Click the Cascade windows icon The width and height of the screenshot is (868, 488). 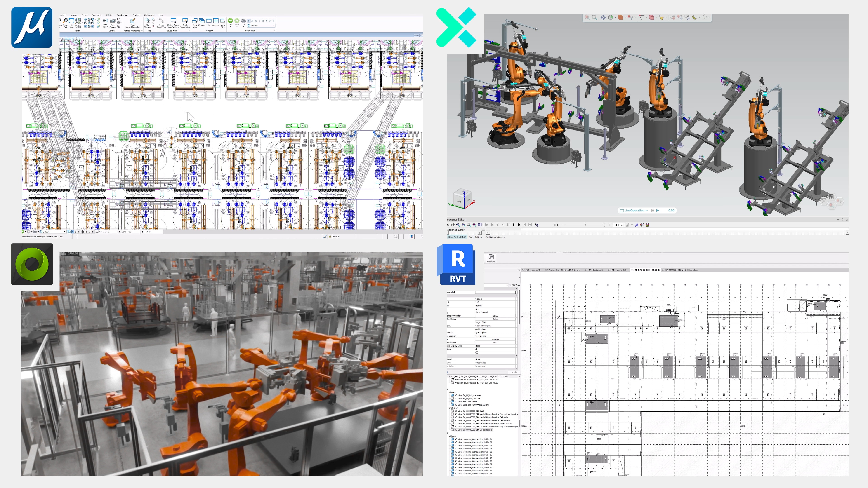202,21
